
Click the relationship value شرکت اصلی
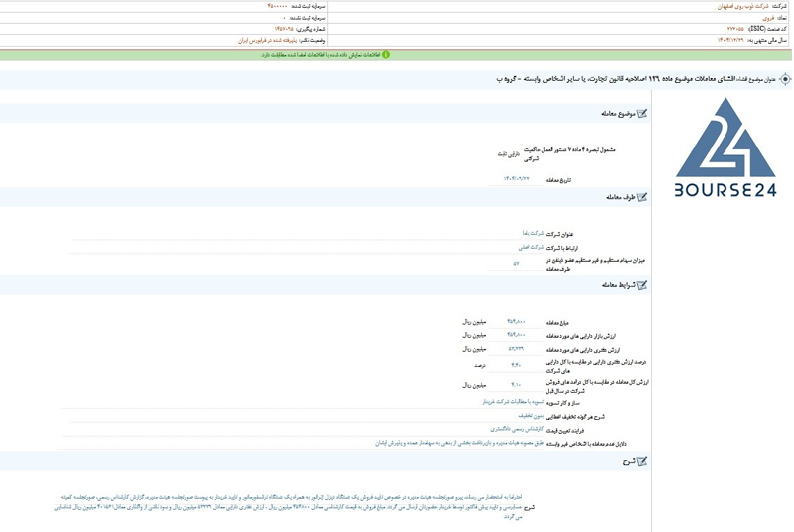(x=531, y=247)
